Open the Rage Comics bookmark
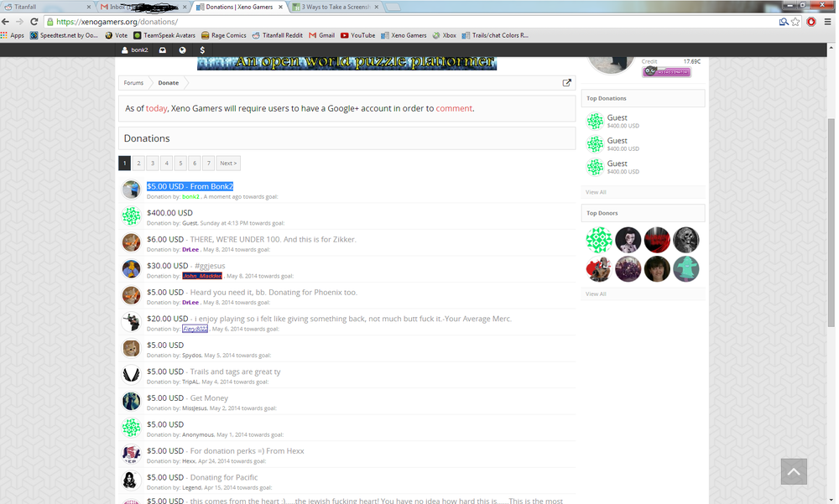 coord(224,35)
